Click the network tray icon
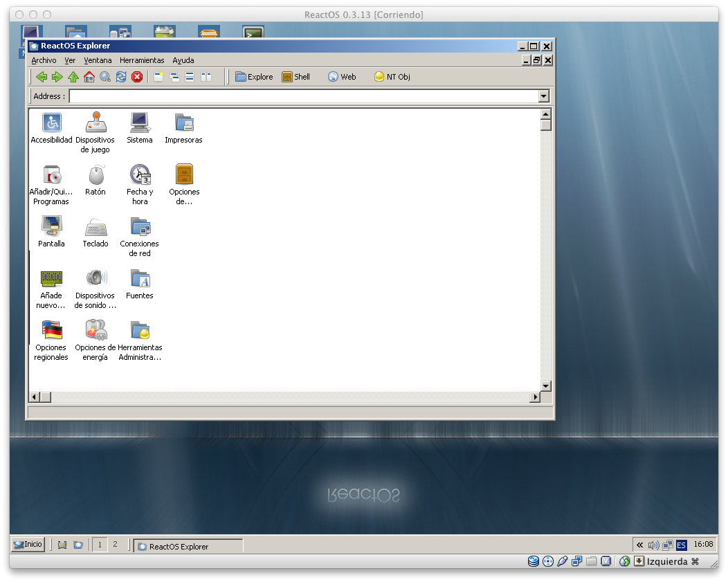 (x=668, y=545)
